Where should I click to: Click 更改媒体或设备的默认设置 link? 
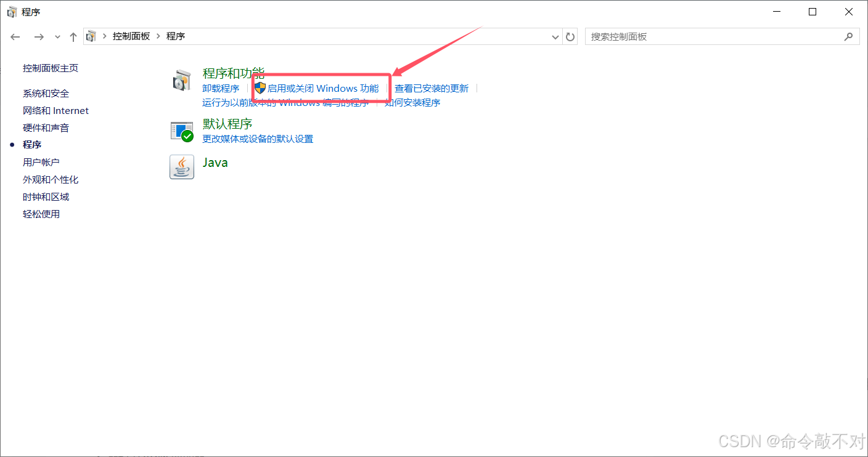[258, 139]
